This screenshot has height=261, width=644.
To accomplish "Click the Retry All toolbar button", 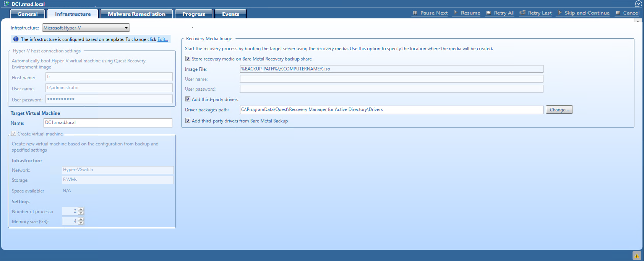I will [x=500, y=13].
